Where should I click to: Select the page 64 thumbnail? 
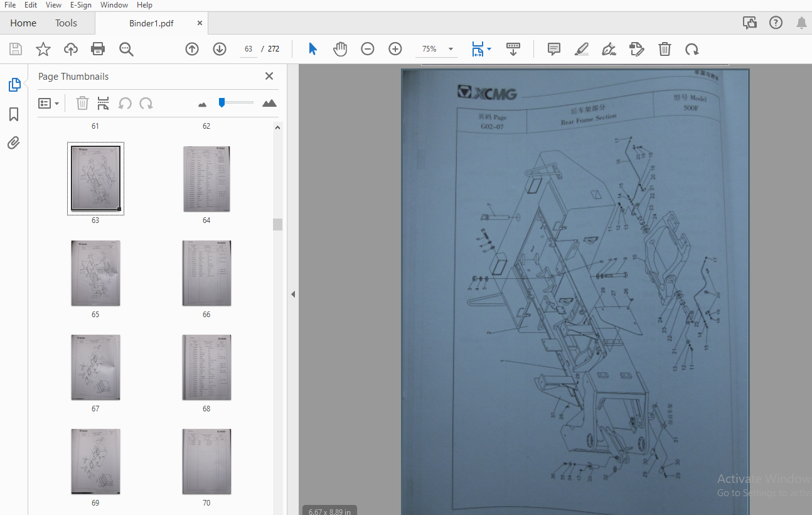(206, 179)
